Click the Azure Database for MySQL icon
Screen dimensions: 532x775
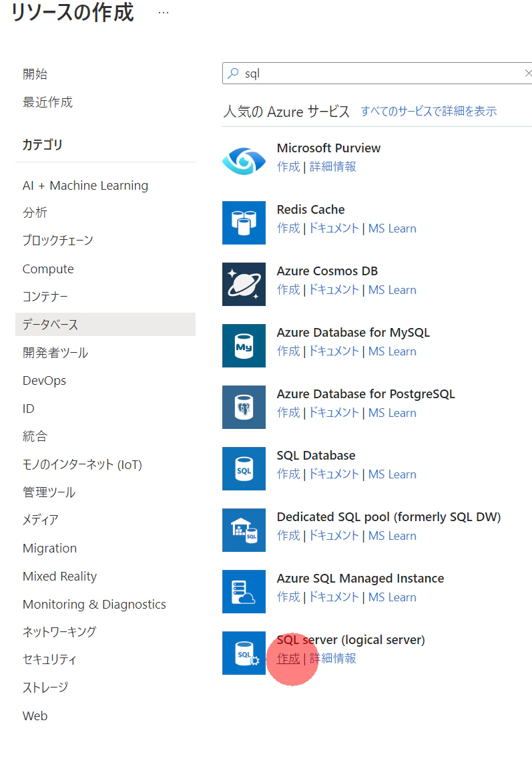[x=244, y=345]
